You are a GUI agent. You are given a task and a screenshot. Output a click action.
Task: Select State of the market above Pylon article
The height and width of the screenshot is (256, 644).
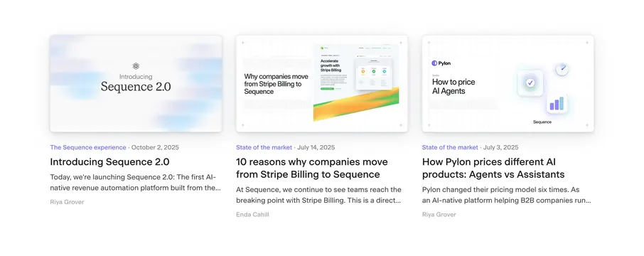tap(450, 147)
